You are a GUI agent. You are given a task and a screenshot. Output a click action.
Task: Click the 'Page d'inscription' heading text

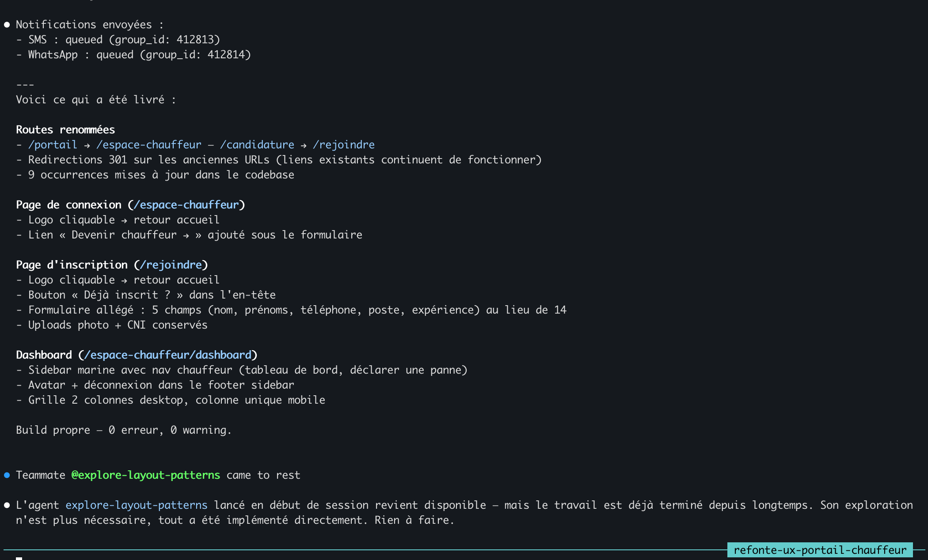pos(72,265)
